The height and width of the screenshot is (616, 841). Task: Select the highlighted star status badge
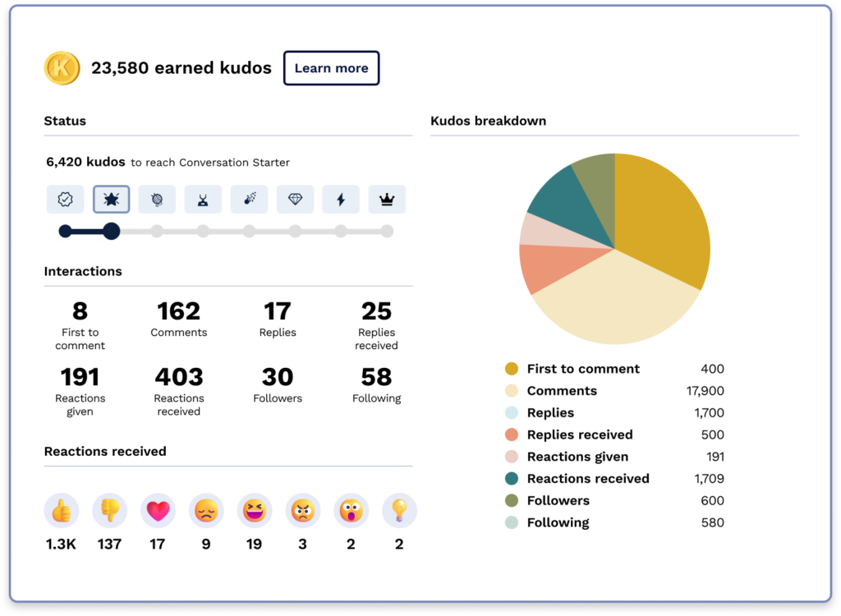pyautogui.click(x=111, y=199)
